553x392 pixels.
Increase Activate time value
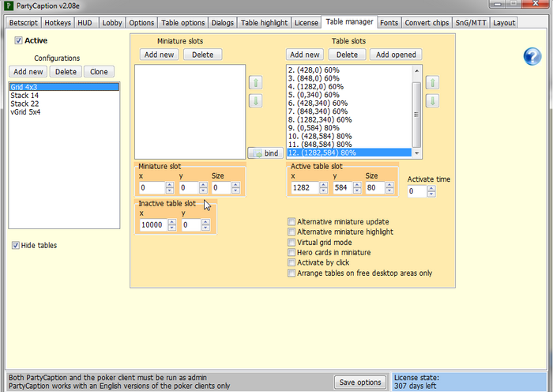(x=431, y=188)
